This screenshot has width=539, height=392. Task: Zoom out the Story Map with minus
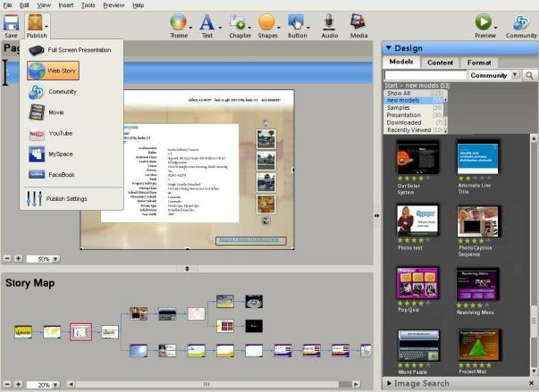[7, 385]
